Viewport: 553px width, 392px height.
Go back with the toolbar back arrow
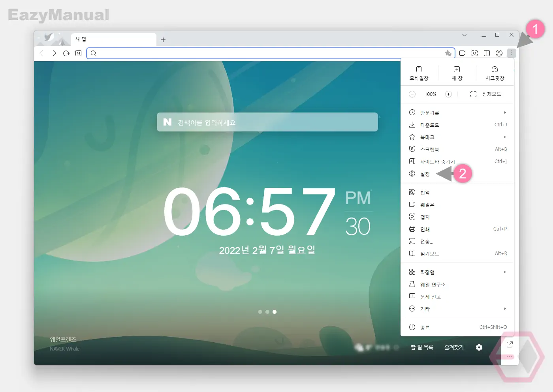click(41, 53)
